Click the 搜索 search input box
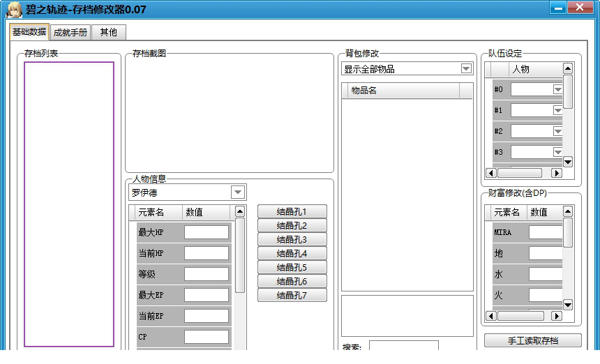Screen dimensions: 600x364 tap(404, 345)
